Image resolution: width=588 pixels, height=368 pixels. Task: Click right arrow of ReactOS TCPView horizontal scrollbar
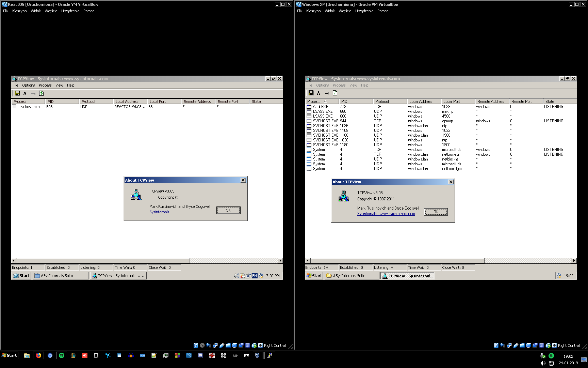[x=280, y=261]
